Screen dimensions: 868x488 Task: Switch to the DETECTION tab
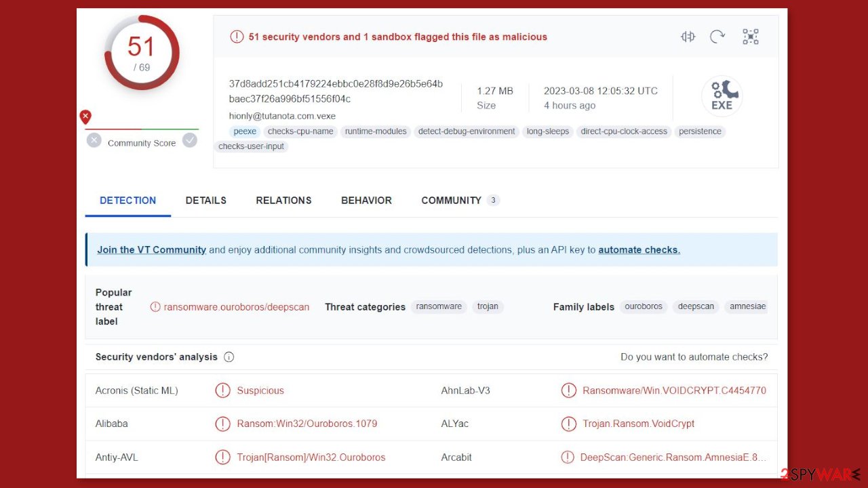[127, 201]
